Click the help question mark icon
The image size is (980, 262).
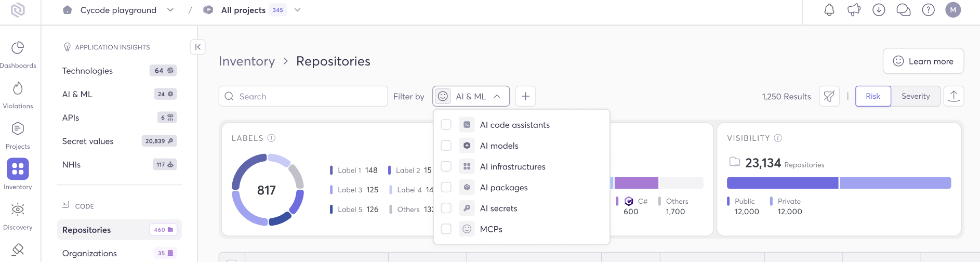[929, 10]
